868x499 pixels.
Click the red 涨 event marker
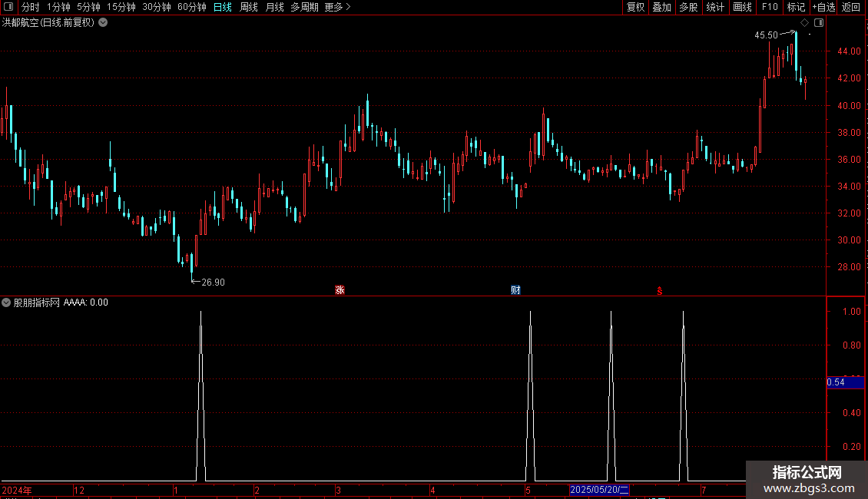[340, 290]
